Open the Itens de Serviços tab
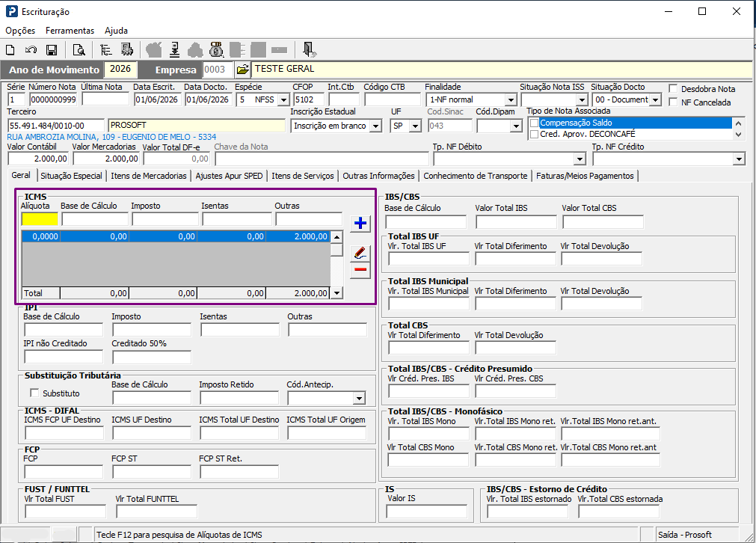756x543 pixels. coord(303,176)
